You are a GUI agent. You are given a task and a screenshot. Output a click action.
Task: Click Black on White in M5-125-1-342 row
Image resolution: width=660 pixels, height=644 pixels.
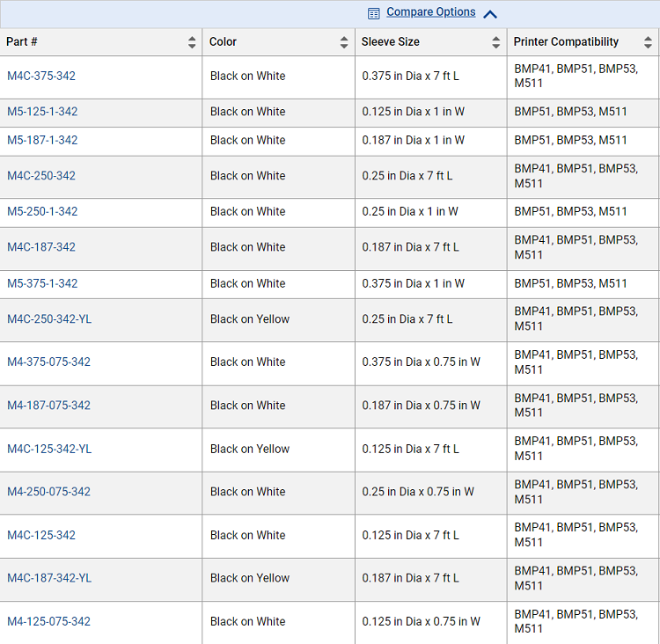tap(248, 112)
